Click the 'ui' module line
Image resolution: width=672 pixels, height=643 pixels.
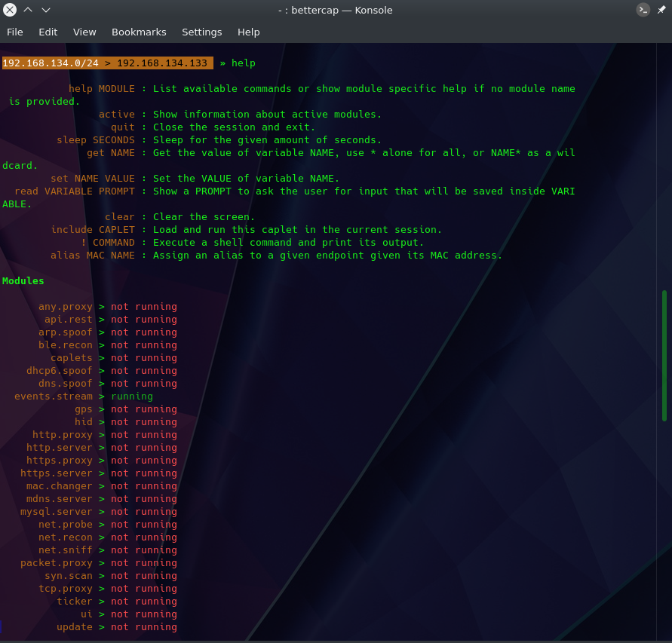[x=128, y=615]
